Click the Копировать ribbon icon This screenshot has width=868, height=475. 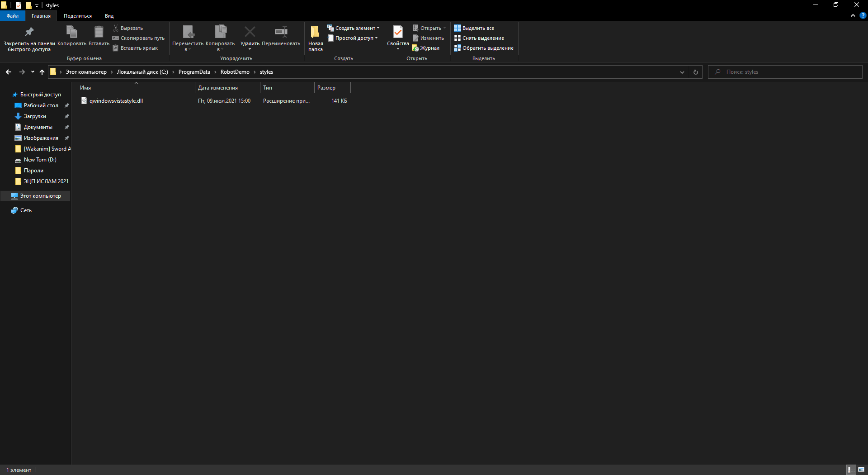tap(71, 36)
